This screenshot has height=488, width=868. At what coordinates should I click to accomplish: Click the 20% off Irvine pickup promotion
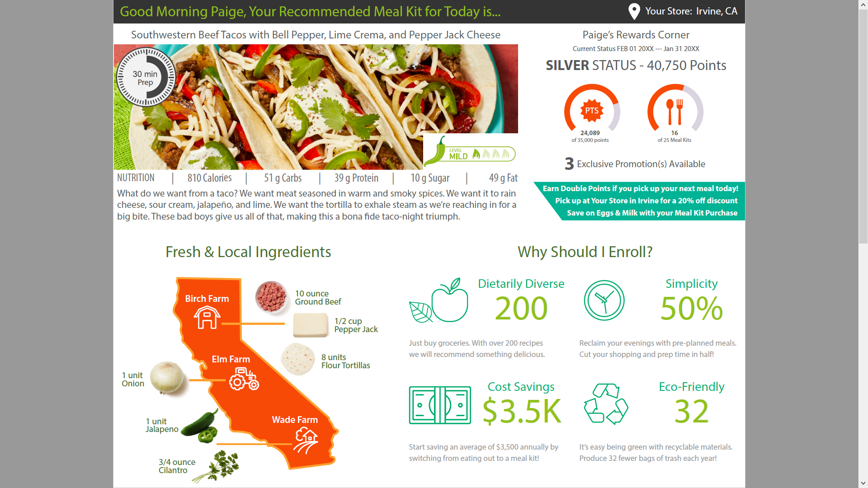click(646, 201)
